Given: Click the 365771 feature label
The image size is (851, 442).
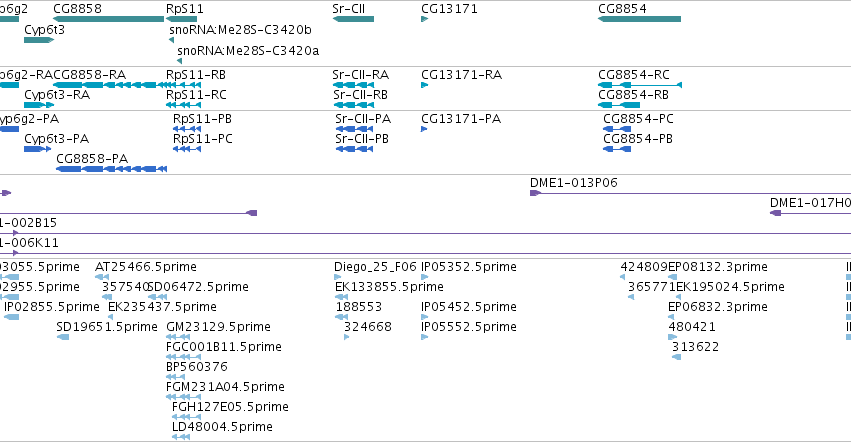Looking at the screenshot, I should click(x=652, y=286).
